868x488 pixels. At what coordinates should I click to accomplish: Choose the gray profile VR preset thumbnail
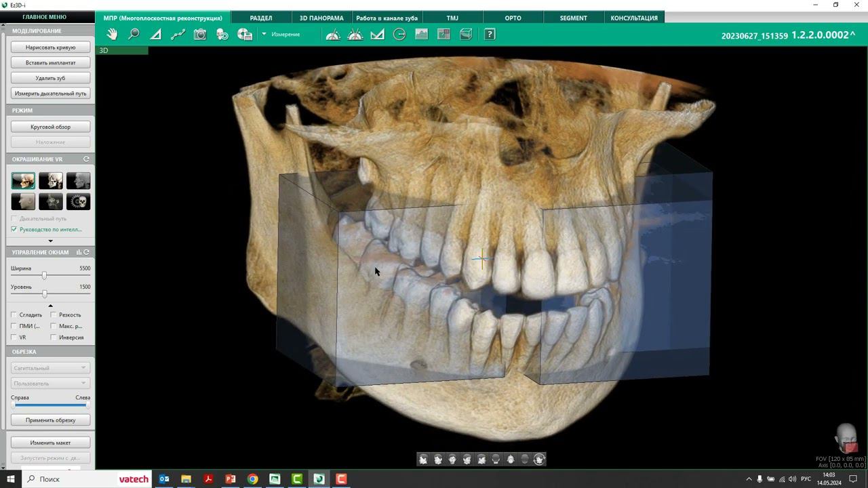(x=78, y=181)
